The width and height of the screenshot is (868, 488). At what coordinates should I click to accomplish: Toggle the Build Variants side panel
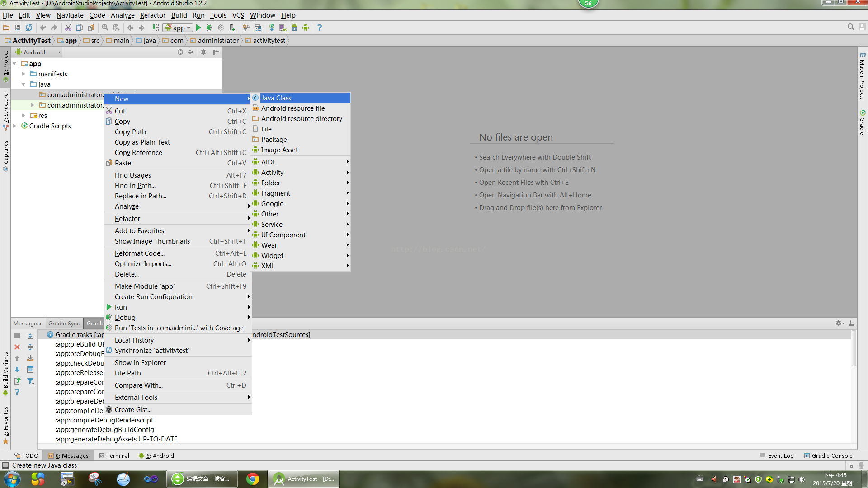point(5,374)
